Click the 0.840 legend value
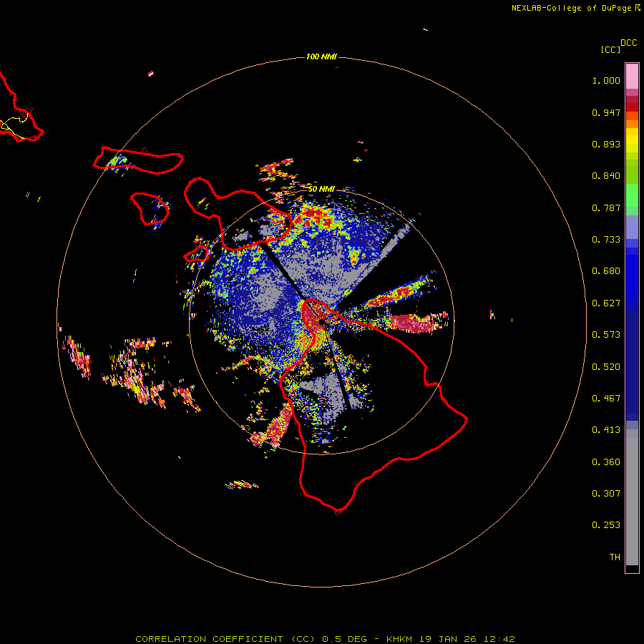This screenshot has width=644, height=644. pos(606,176)
